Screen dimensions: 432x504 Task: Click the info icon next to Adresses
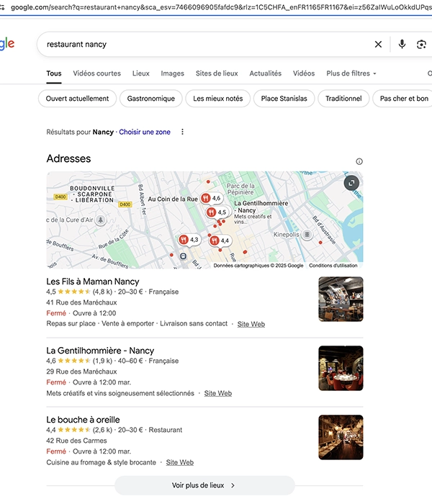pos(359,161)
